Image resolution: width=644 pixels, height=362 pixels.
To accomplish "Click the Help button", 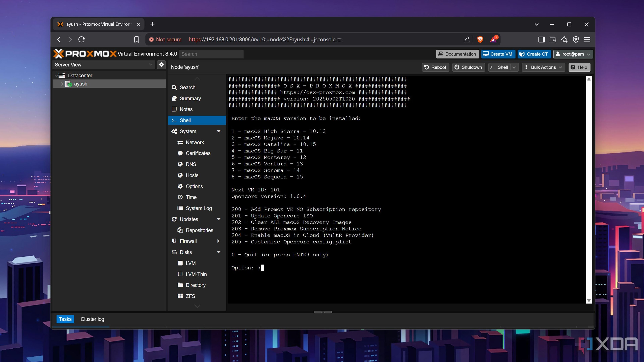I will (579, 67).
